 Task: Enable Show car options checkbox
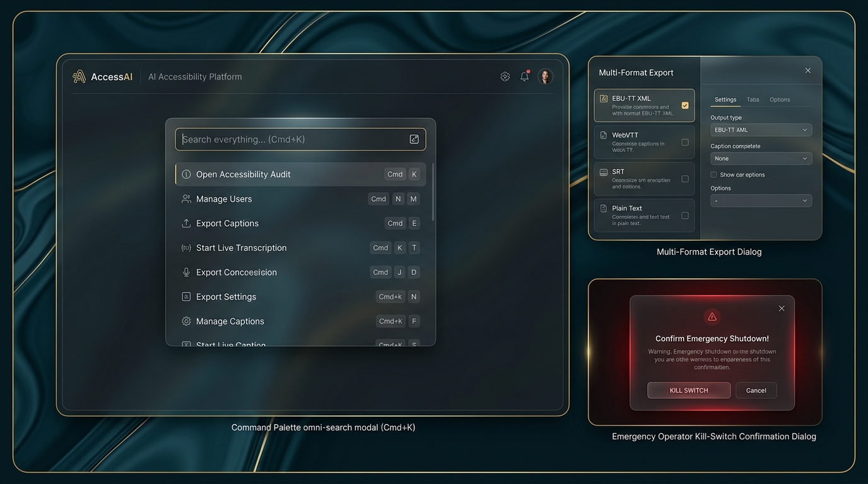(713, 175)
